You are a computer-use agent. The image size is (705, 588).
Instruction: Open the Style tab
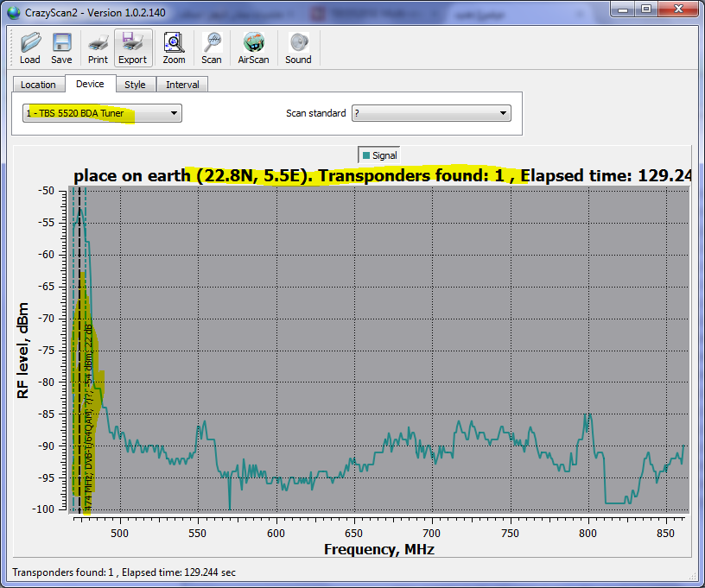(135, 85)
